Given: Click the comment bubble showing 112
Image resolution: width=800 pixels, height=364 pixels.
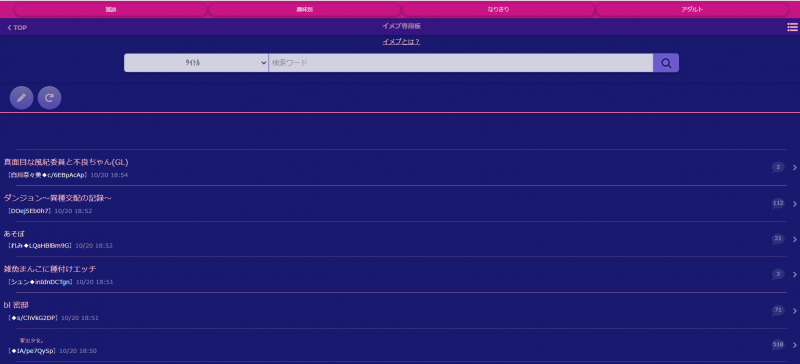Looking at the screenshot, I should tap(778, 203).
